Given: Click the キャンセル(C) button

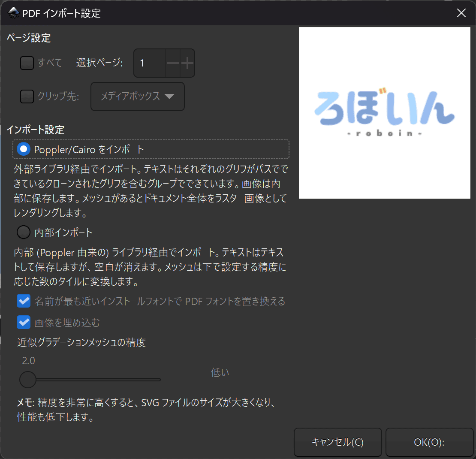Looking at the screenshot, I should 337,442.
